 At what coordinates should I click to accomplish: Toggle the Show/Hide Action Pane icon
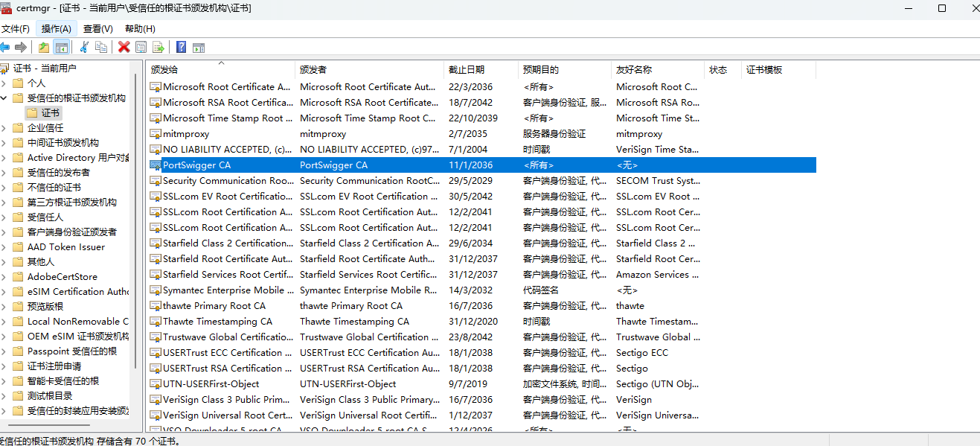pos(199,48)
